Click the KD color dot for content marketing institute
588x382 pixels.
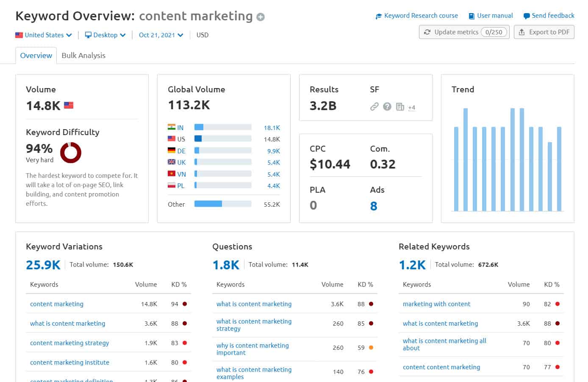coord(185,363)
